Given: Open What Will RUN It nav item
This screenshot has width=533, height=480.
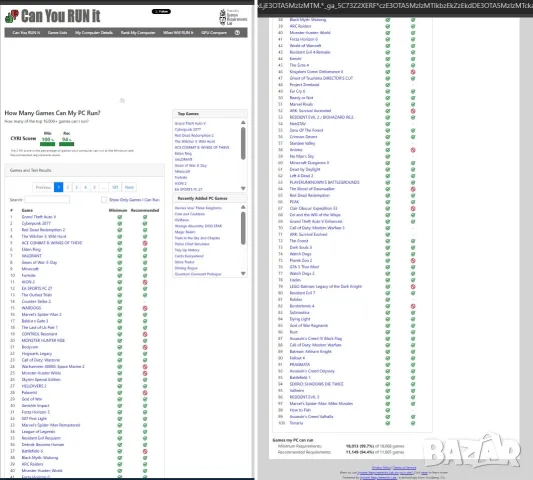Looking at the screenshot, I should click(178, 33).
